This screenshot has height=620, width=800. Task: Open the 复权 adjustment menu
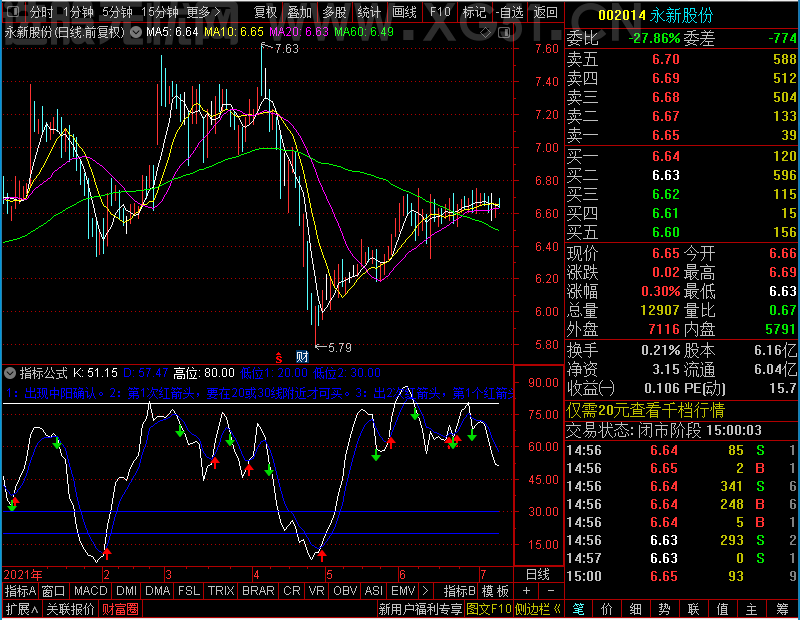[x=265, y=12]
